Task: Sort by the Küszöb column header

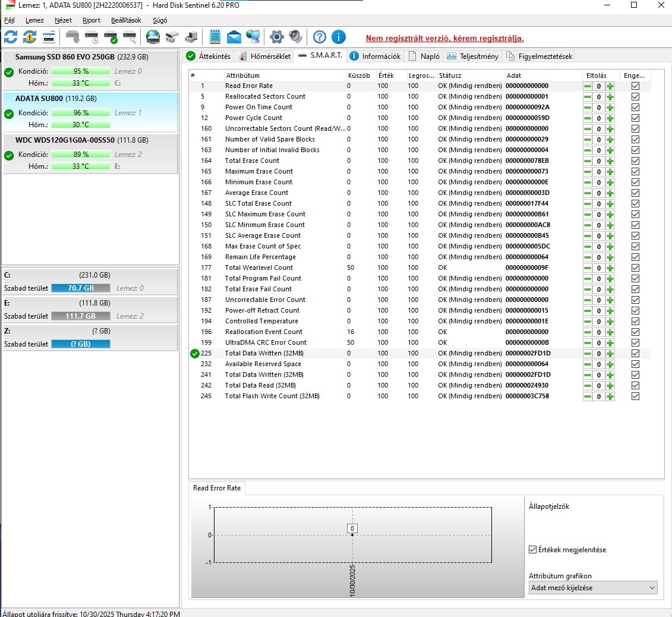Action: point(361,75)
